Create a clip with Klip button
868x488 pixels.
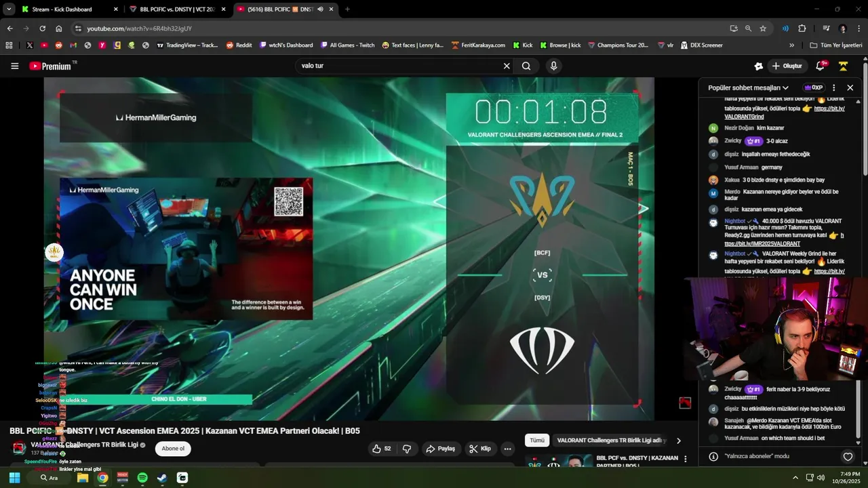pos(479,449)
